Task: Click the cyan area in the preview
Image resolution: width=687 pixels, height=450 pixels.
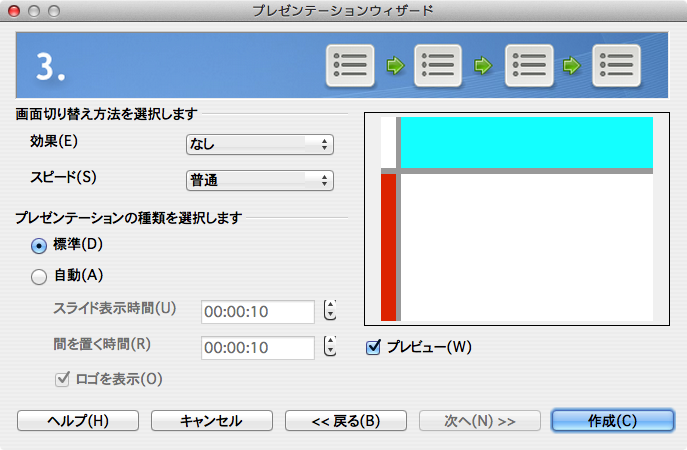Action: (526, 142)
